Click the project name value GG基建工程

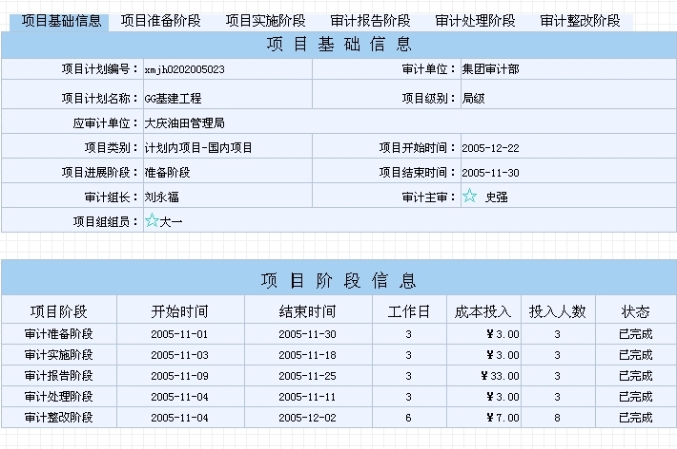tap(172, 98)
